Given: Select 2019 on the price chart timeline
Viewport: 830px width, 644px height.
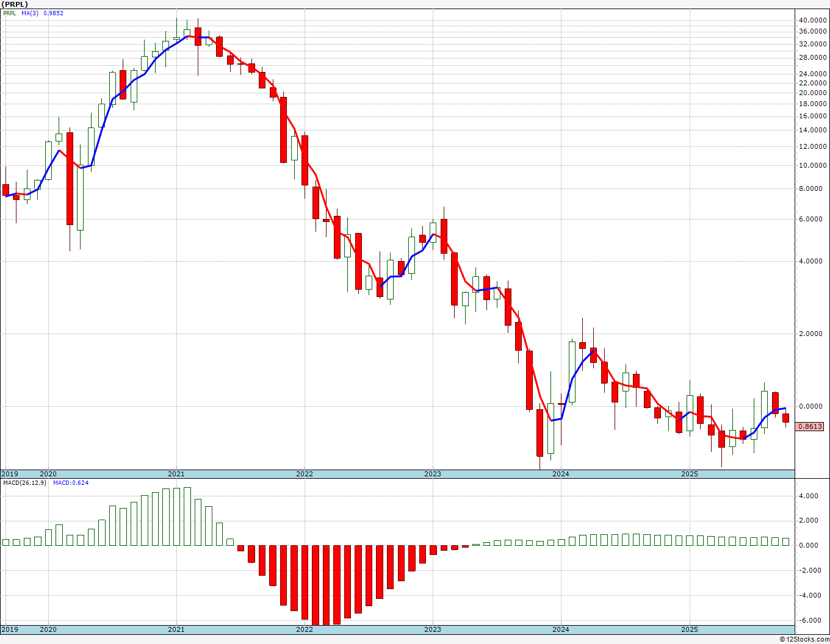Looking at the screenshot, I should point(10,474).
